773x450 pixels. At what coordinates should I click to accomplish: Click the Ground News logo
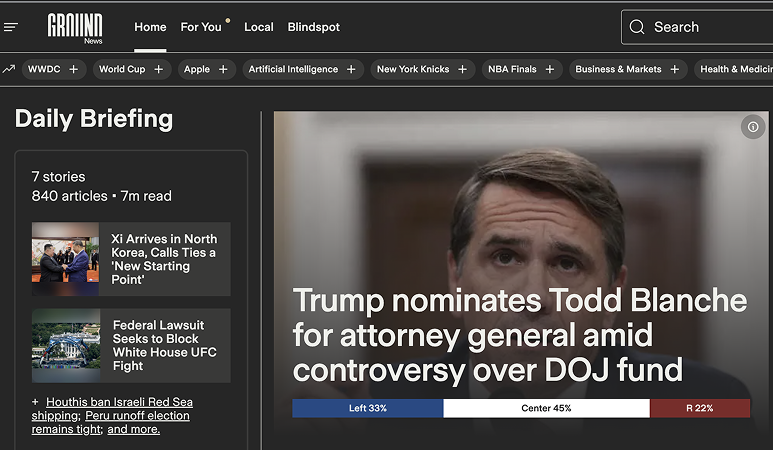coord(75,28)
